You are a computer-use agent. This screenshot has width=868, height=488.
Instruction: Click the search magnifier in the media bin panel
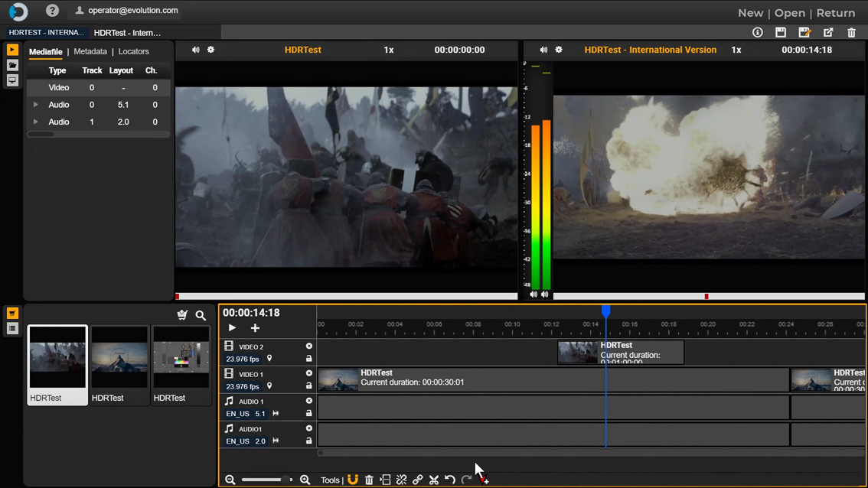[201, 315]
